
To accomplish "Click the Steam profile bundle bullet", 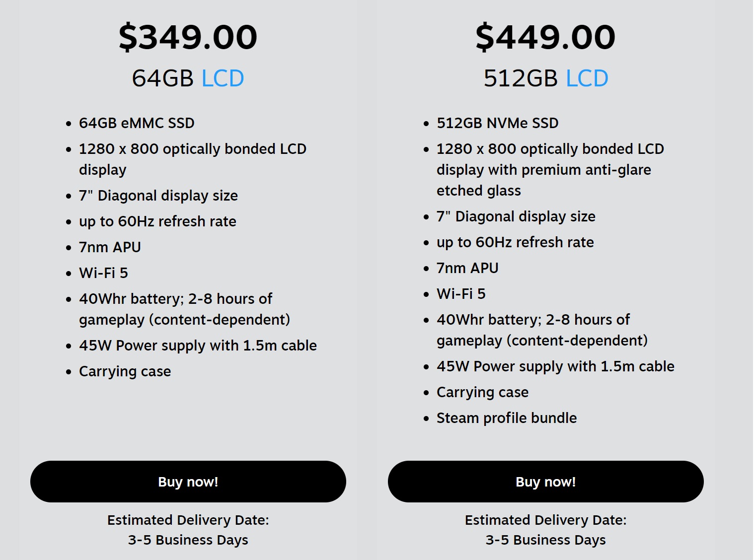I will coord(506,418).
